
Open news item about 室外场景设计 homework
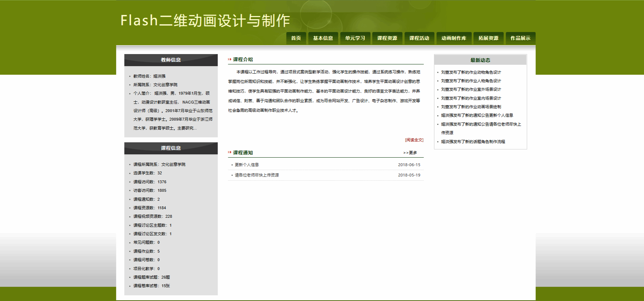471,89
